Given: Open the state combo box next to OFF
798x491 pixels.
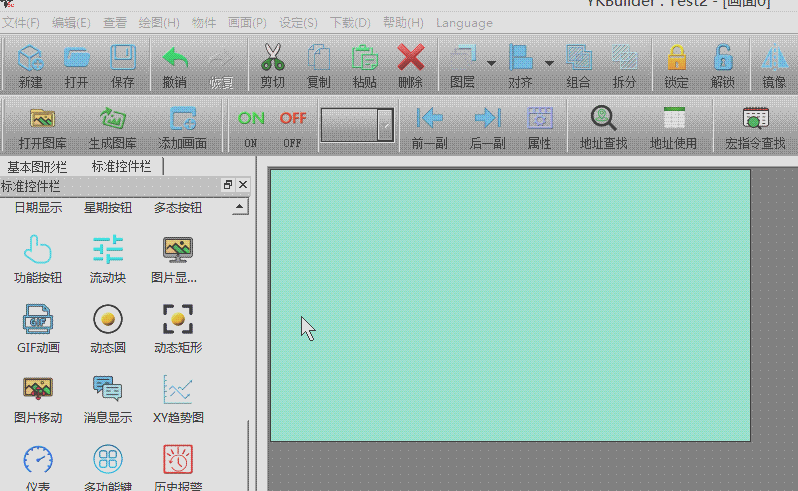Looking at the screenshot, I should click(x=385, y=125).
